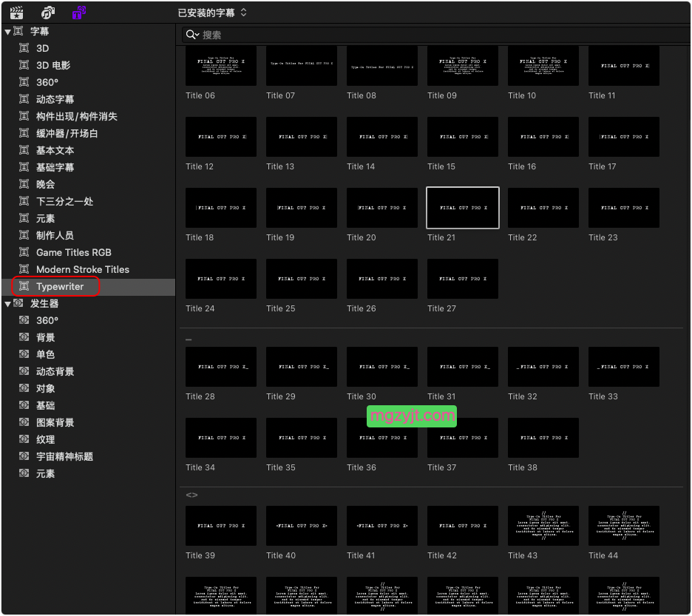This screenshot has width=692, height=616.
Task: Select the Title 31 thumbnail
Action: (463, 367)
